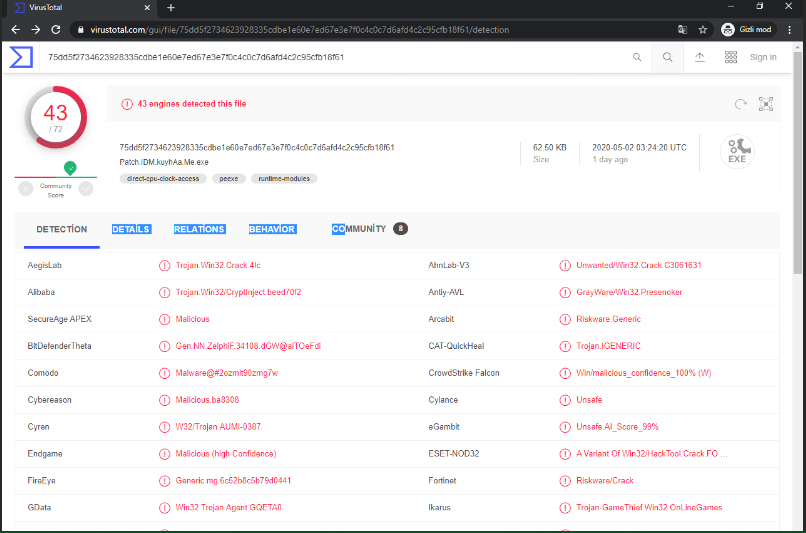This screenshot has width=806, height=533.
Task: Open a new browser tab
Action: click(x=171, y=8)
